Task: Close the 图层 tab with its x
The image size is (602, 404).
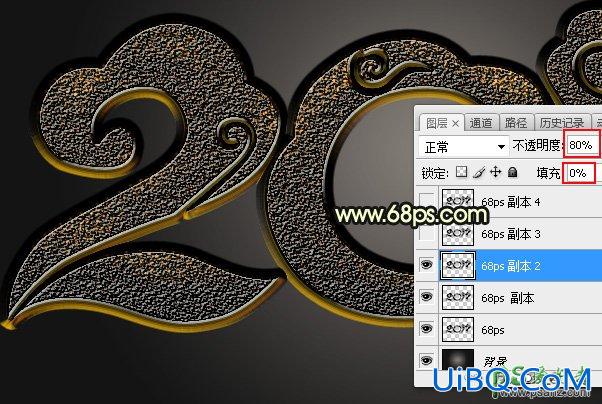Action: [455, 124]
